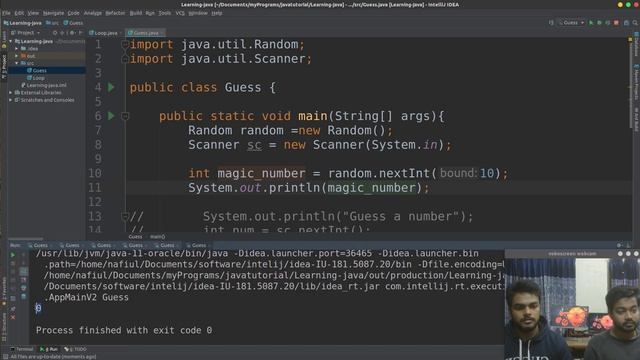The width and height of the screenshot is (640, 360).
Task: Open the Favorites tool window side tab
Action: click(4, 291)
